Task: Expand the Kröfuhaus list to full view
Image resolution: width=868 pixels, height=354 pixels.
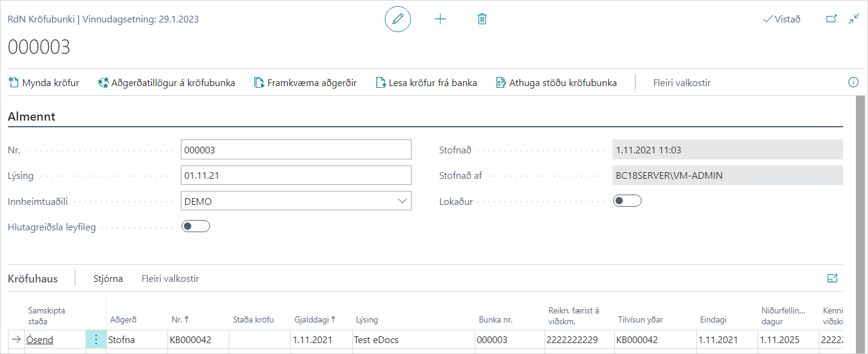Action: pyautogui.click(x=832, y=278)
